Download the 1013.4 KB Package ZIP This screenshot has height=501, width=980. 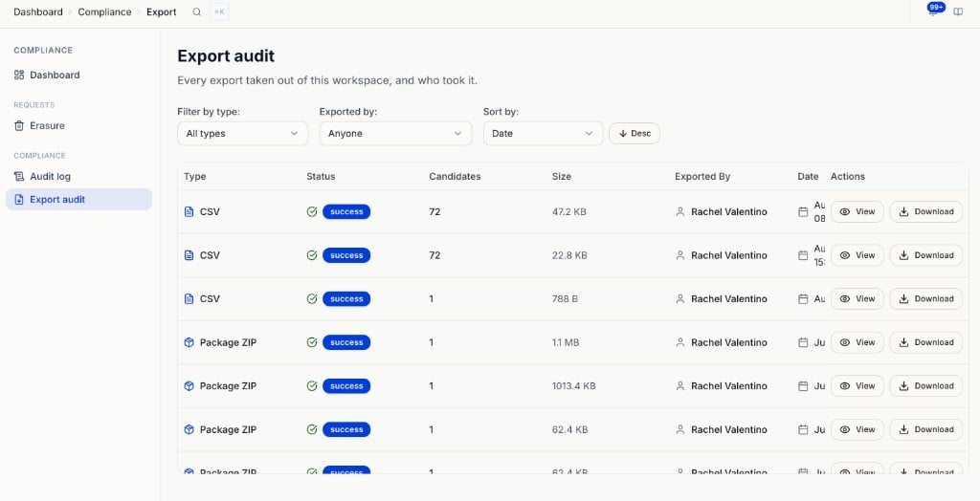[x=926, y=386]
